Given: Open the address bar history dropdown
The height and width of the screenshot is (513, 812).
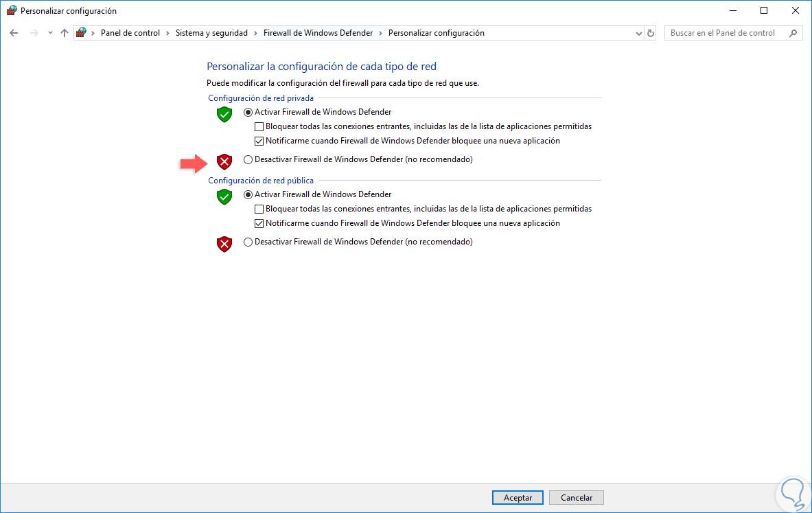Looking at the screenshot, I should click(638, 33).
